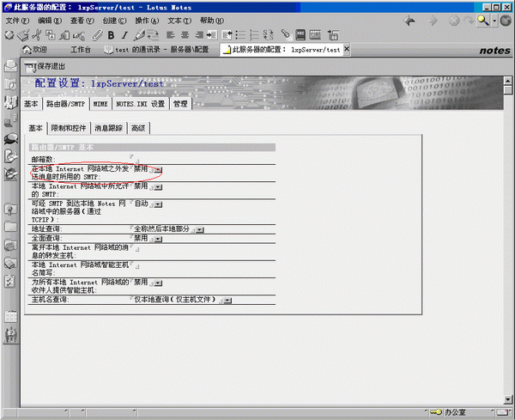The image size is (515, 420).
Task: Open dropdown for address lookup setting
Action: tap(199, 230)
